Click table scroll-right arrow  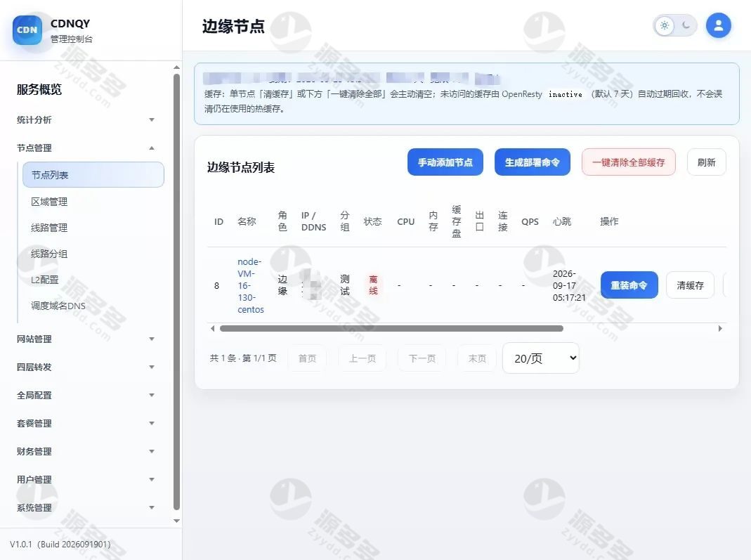click(x=720, y=329)
